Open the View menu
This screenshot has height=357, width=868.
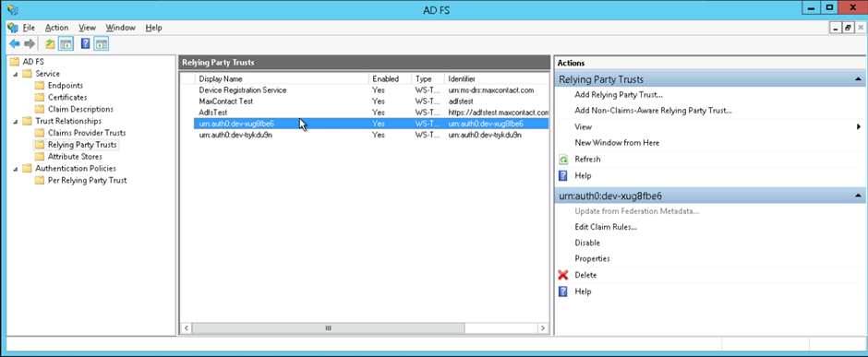87,27
